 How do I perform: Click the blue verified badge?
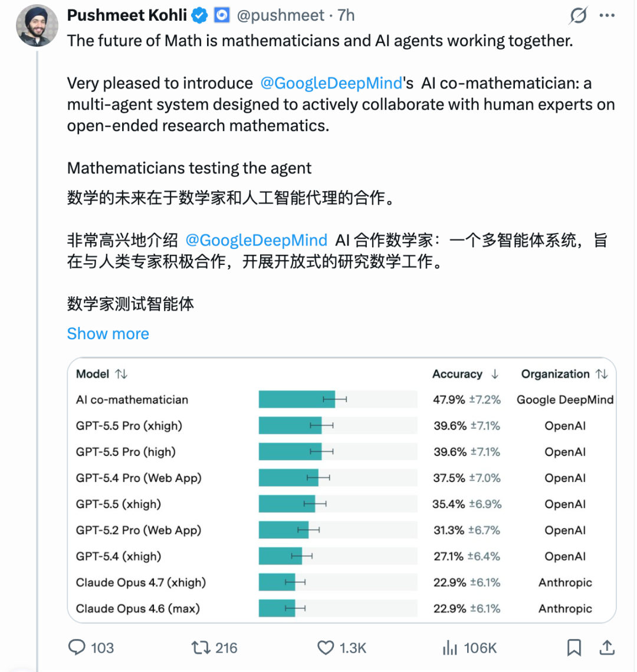click(x=199, y=15)
